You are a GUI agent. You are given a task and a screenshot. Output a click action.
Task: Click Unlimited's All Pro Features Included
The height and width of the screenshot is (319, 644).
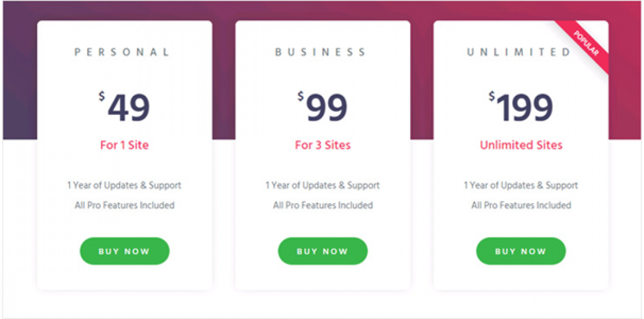(521, 205)
